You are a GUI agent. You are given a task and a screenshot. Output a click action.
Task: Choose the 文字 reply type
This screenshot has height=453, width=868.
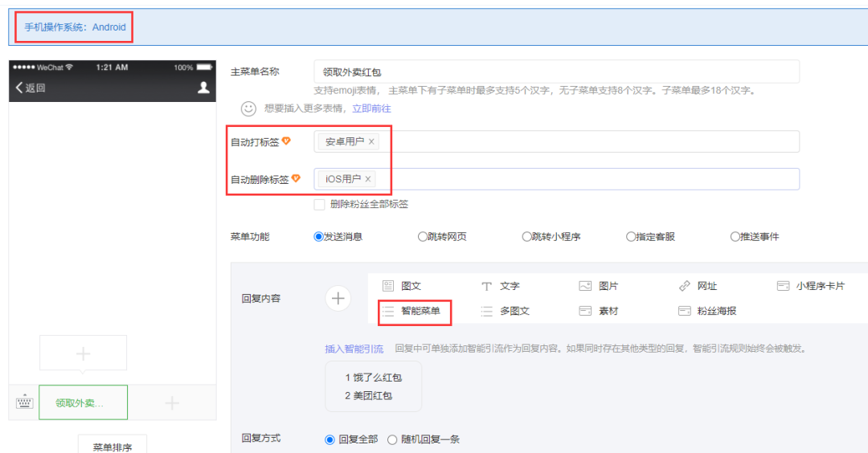501,286
